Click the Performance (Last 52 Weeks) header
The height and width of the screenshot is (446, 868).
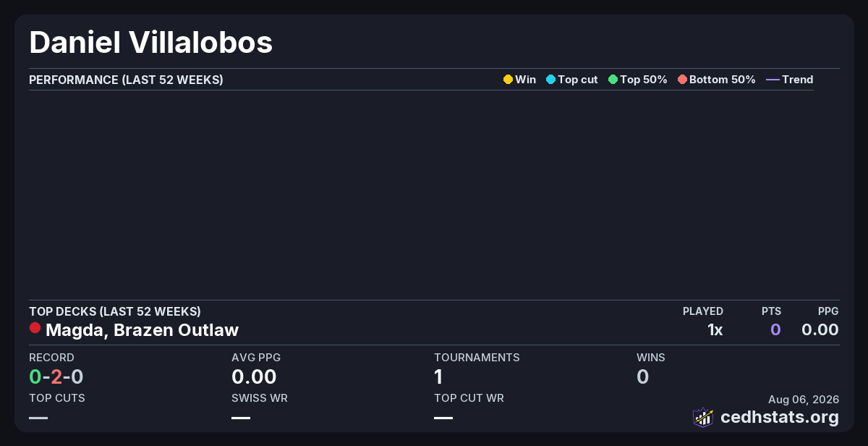[126, 80]
